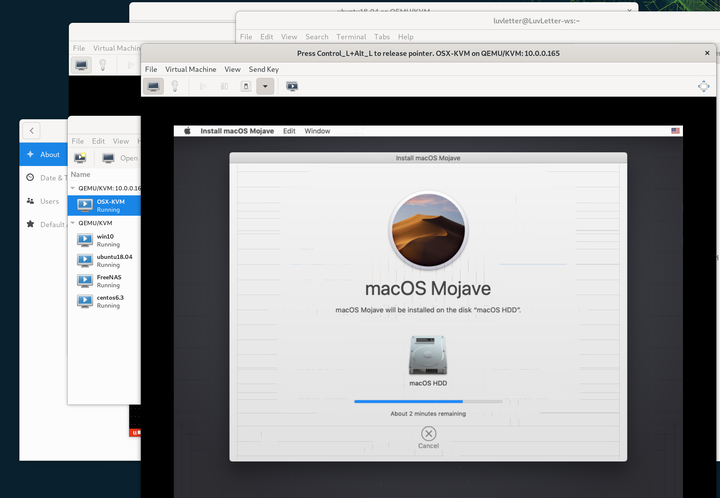Pause the OSX-KVM virtual machine

[x=224, y=86]
